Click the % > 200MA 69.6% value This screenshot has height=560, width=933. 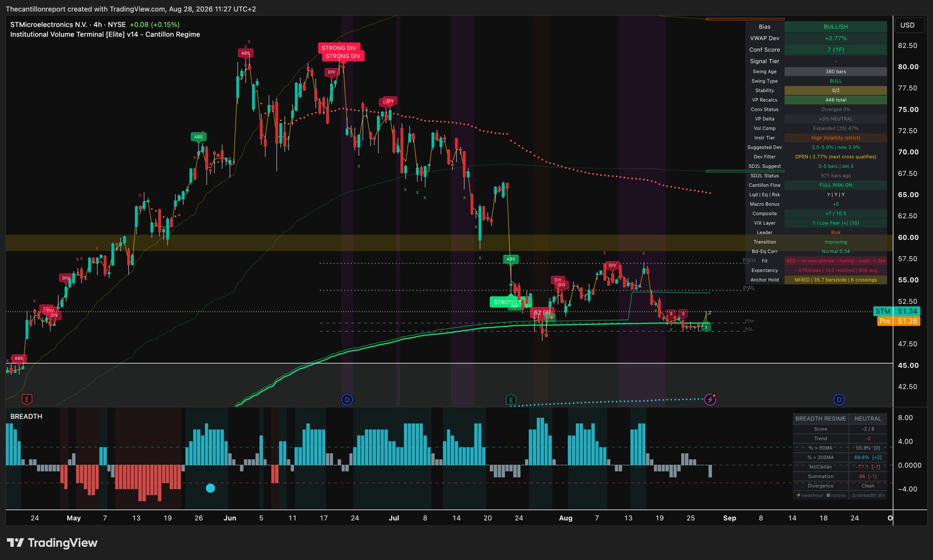[x=868, y=457]
